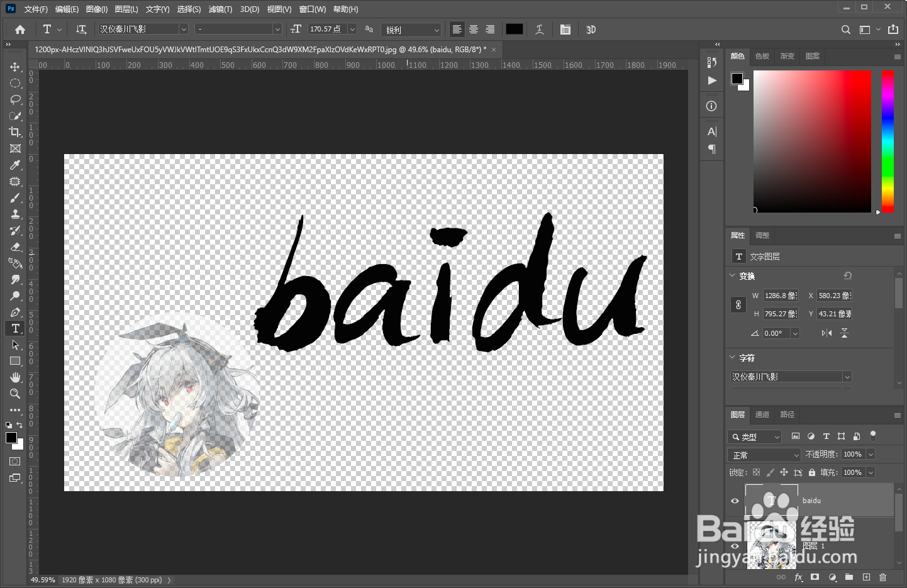Select the Clone Stamp tool
This screenshot has width=907, height=588.
[x=15, y=214]
